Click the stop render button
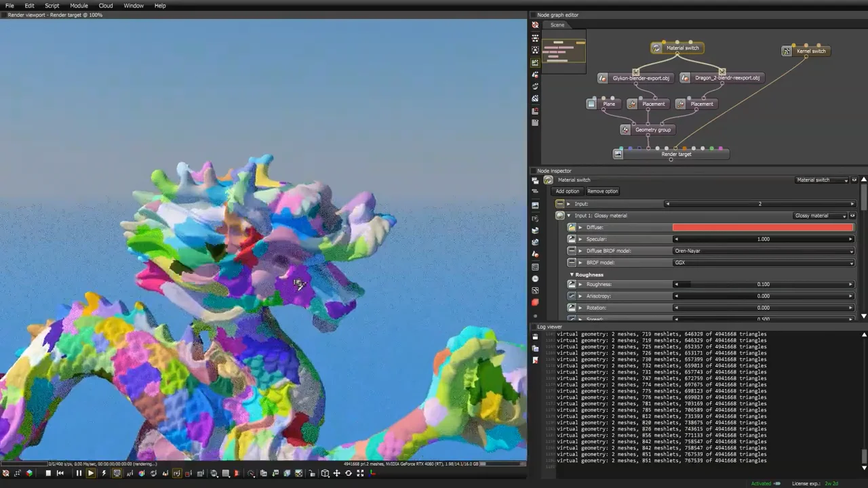Image resolution: width=868 pixels, height=488 pixels. point(48,473)
